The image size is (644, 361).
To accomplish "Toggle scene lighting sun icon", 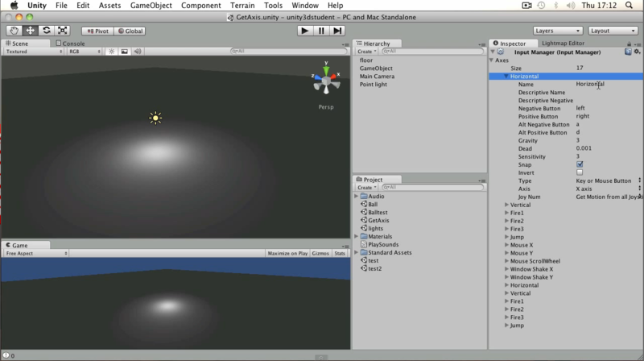I will pos(111,52).
